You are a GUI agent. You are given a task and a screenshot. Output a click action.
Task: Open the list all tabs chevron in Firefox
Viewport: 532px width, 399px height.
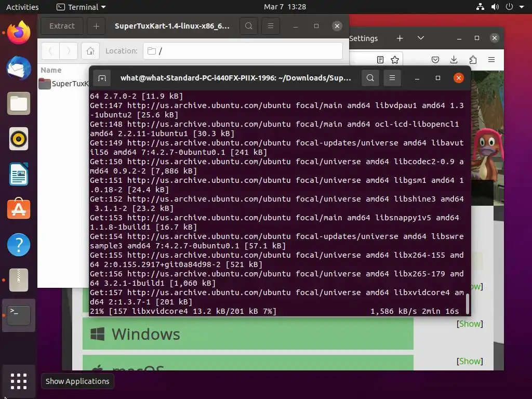[421, 38]
